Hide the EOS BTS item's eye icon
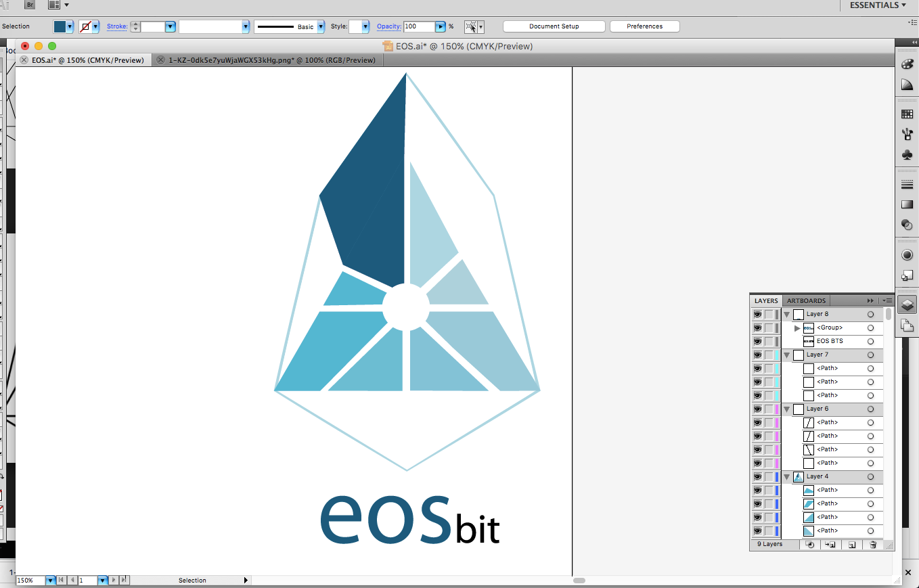Viewport: 919px width, 588px height. (x=757, y=342)
